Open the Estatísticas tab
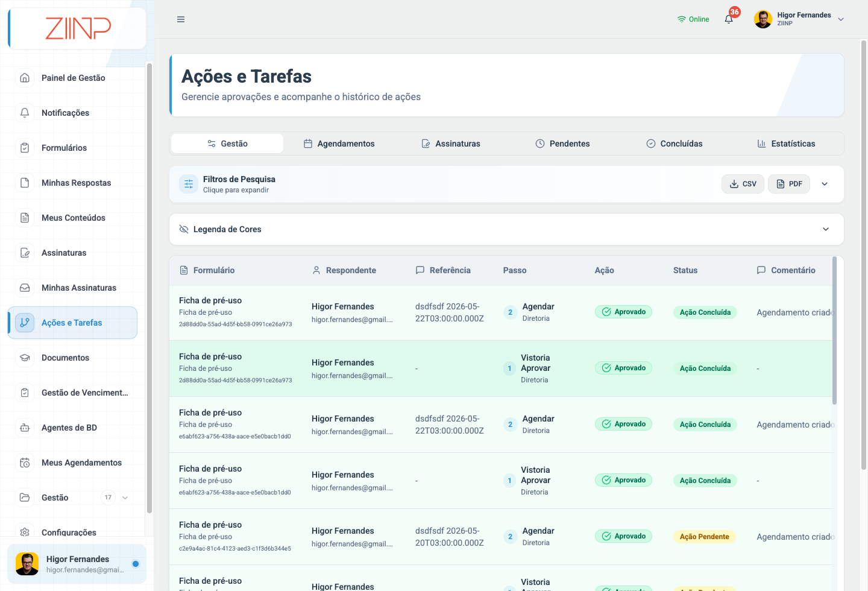 (x=787, y=144)
